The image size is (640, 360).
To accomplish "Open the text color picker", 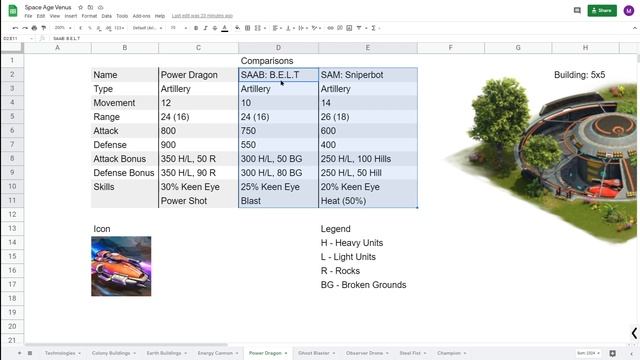I will (224, 28).
